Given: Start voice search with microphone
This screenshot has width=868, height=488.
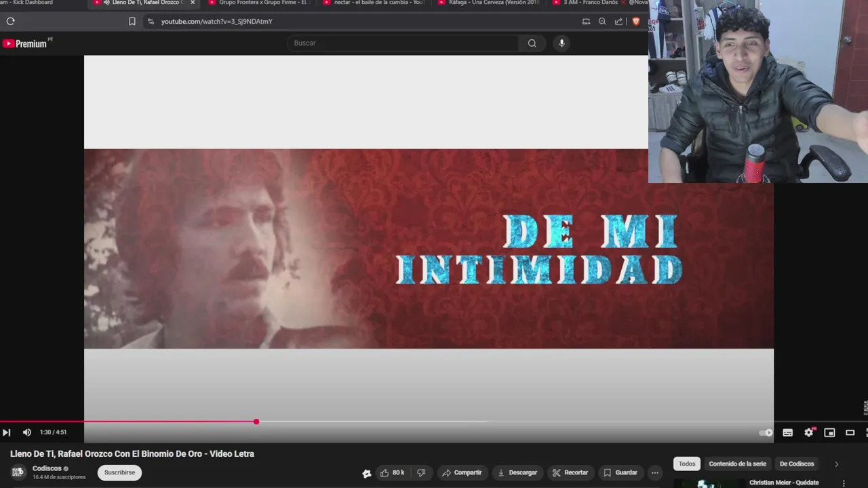Looking at the screenshot, I should coord(561,43).
